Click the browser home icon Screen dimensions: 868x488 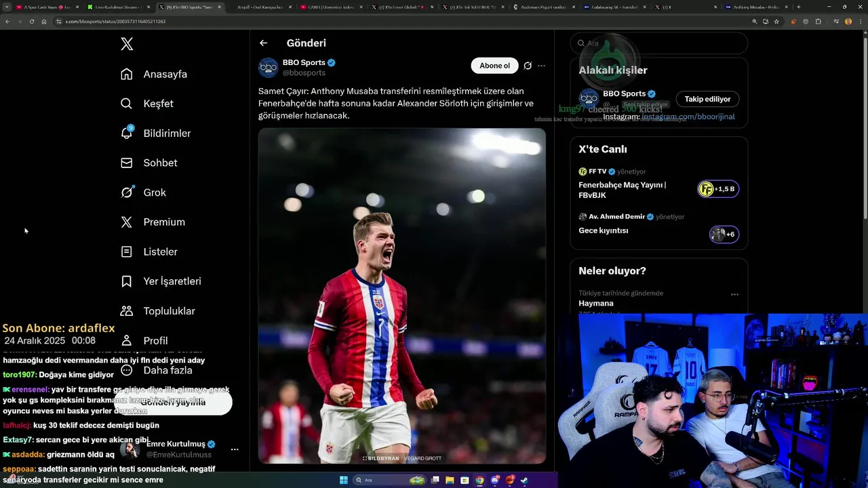tap(44, 21)
